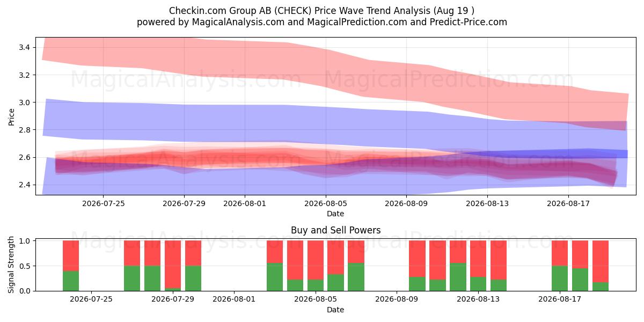Click 2026-07-25 on the Buy and Sell axis
This screenshot has width=644, height=322.
[91, 299]
